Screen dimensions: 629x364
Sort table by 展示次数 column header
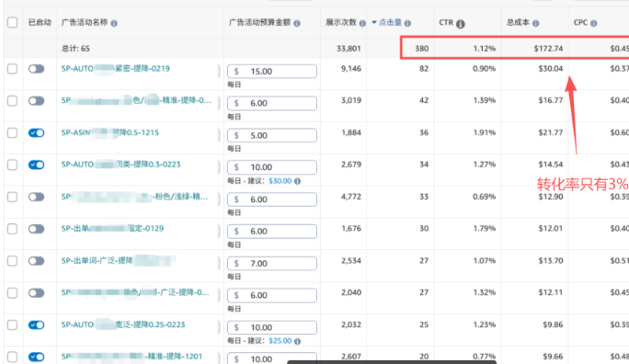pyautogui.click(x=341, y=22)
